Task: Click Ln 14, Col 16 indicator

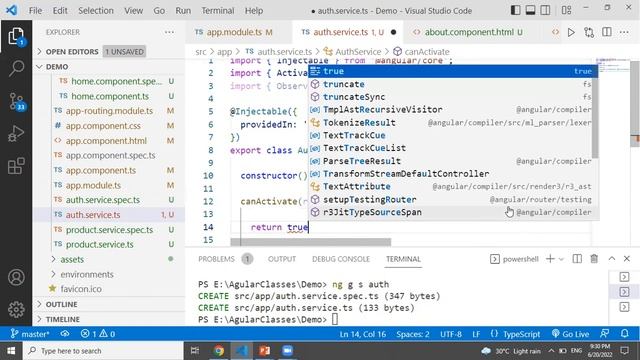Action: pyautogui.click(x=362, y=334)
